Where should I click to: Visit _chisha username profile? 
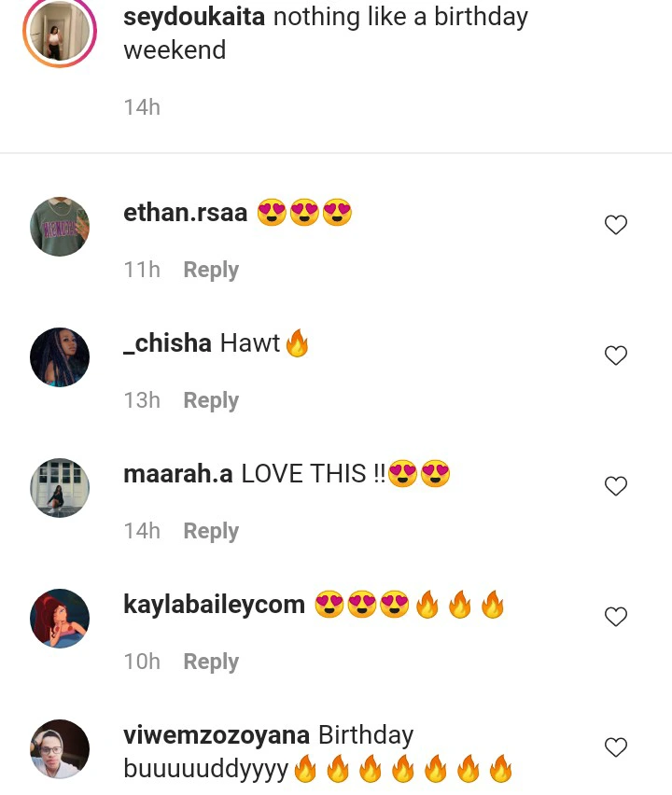click(168, 343)
